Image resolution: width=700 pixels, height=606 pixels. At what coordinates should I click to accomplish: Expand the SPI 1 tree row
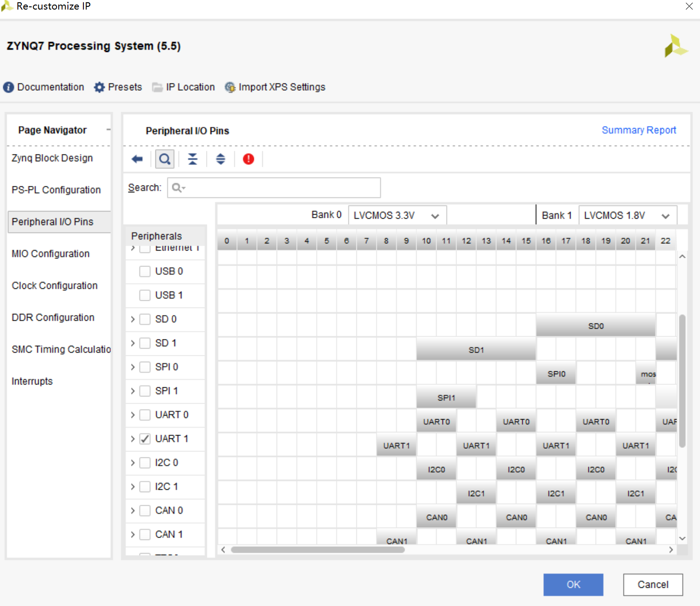(x=133, y=391)
